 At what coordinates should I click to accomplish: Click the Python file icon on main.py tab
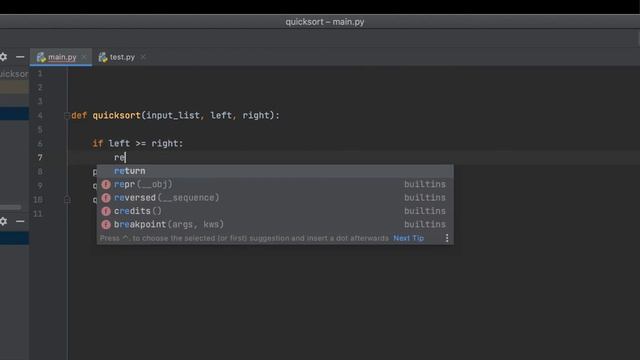coord(41,57)
